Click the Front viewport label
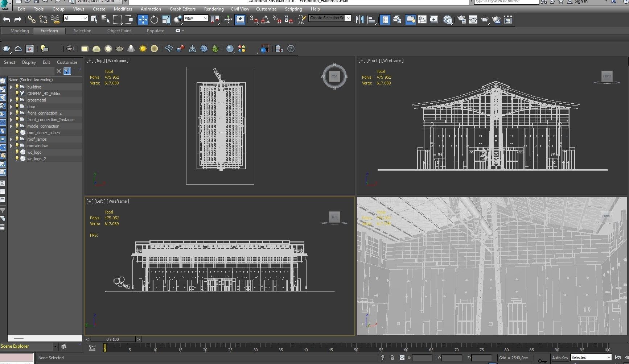This screenshot has width=629, height=364. tap(373, 61)
